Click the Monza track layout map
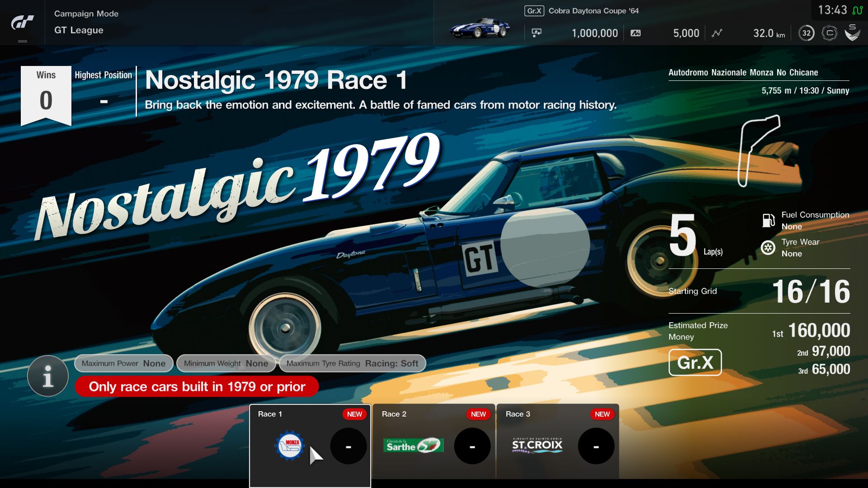 point(758,150)
